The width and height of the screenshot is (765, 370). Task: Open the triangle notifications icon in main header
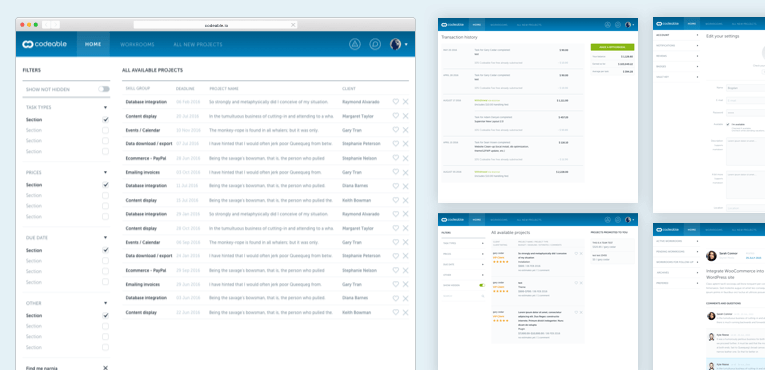355,44
